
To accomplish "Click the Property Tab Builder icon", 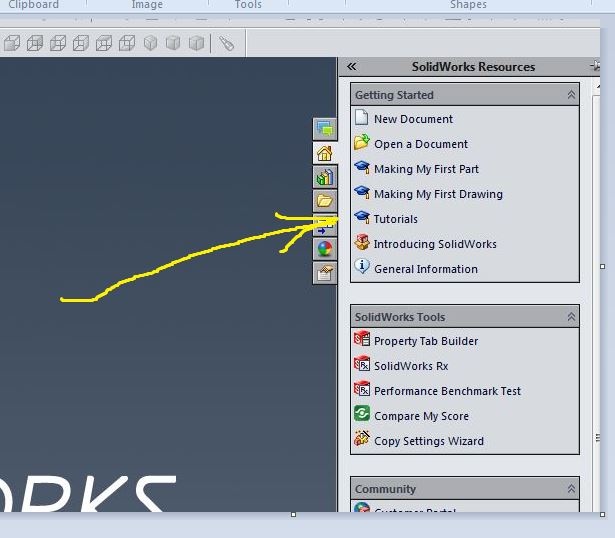I will click(362, 339).
